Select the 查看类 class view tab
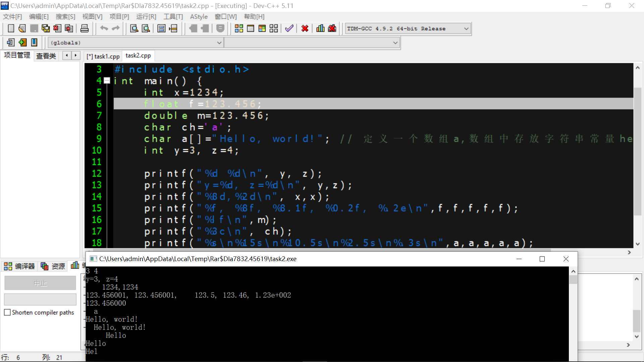This screenshot has width=644, height=362. (x=46, y=56)
